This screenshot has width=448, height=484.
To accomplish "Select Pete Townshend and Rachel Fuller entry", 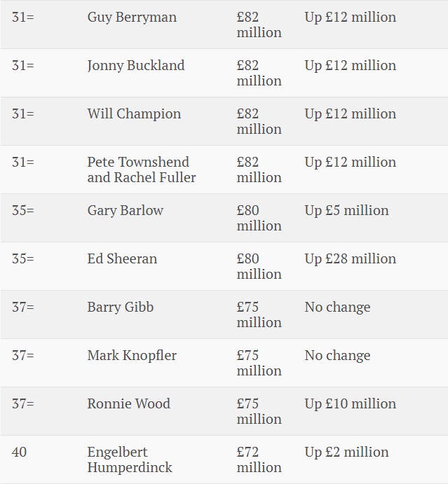I will pyautogui.click(x=142, y=170).
